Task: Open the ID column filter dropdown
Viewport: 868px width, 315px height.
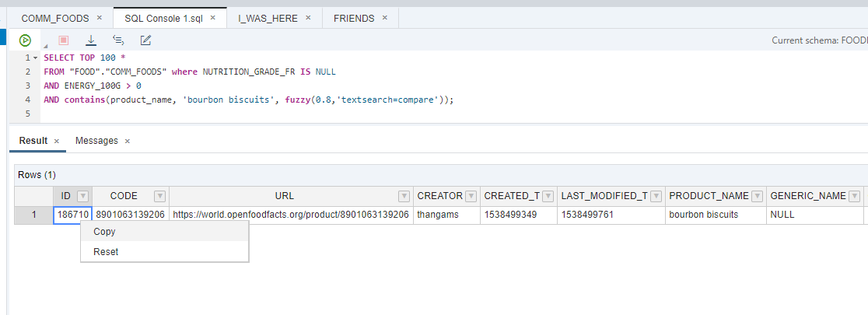Action: 82,196
